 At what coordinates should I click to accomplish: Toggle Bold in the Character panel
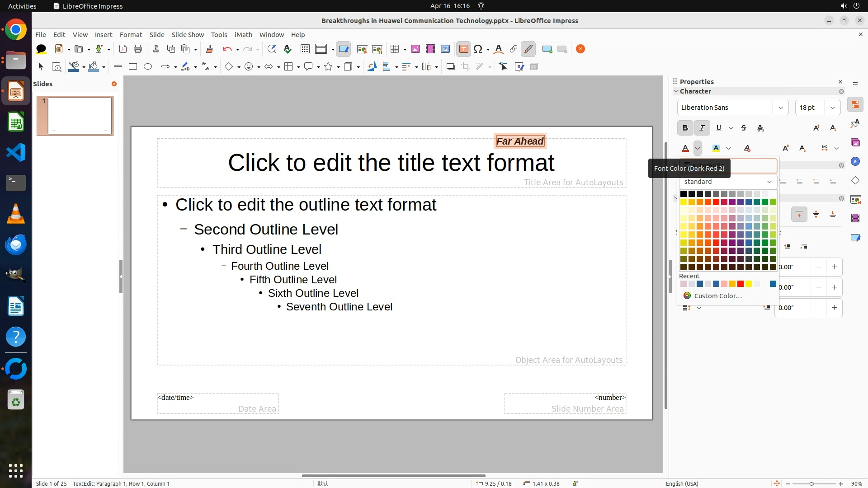point(685,128)
